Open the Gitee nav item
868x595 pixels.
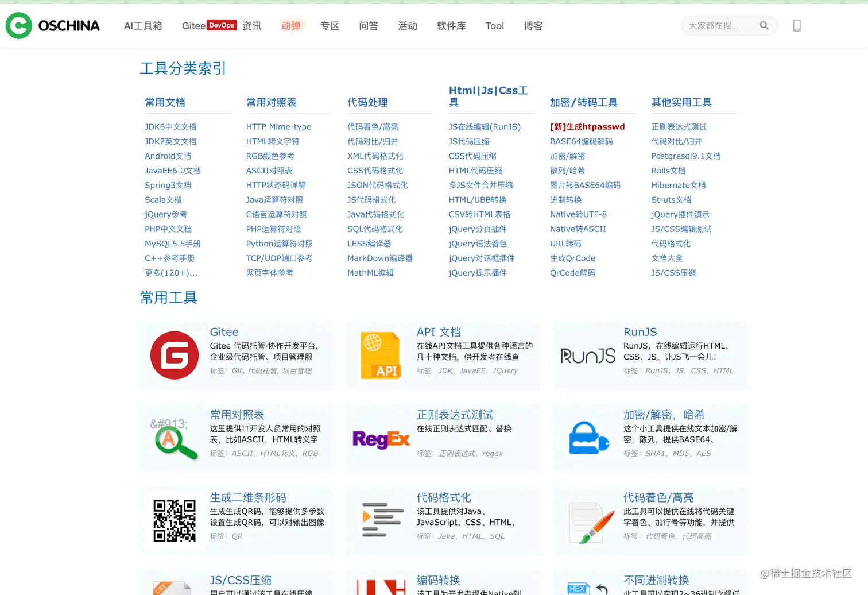click(x=193, y=26)
